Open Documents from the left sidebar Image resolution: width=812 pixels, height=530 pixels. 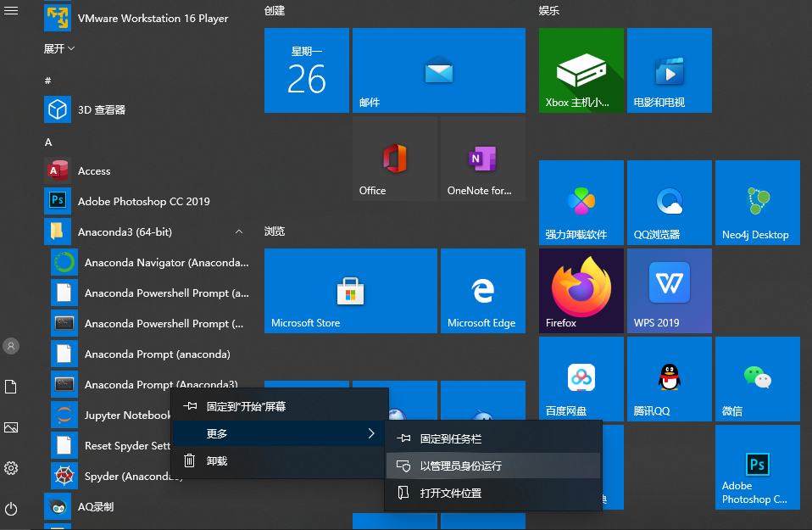click(11, 387)
